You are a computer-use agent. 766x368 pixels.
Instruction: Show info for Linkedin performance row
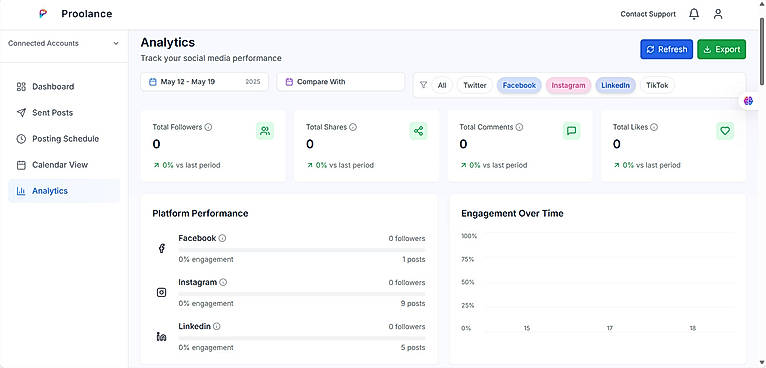click(216, 326)
